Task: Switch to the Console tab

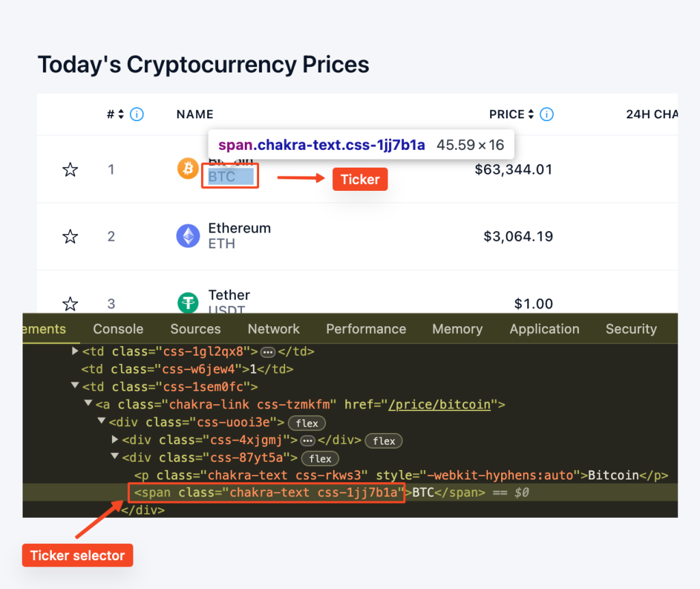Action: pos(118,329)
